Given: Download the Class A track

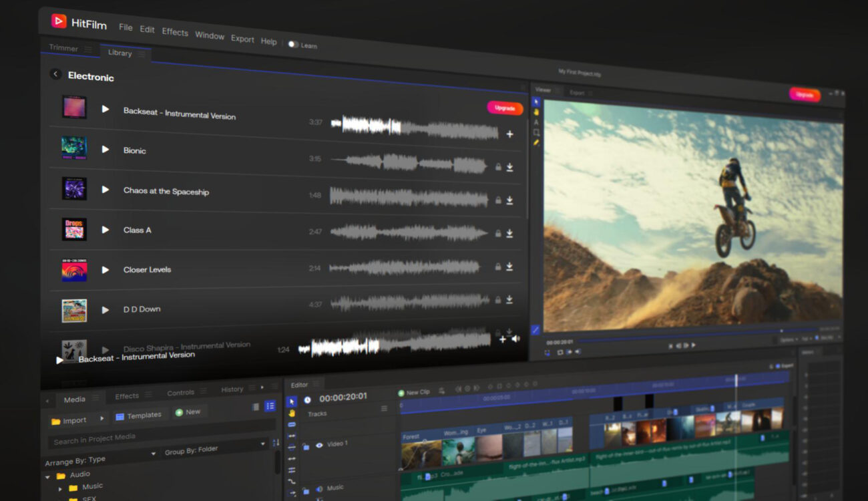Looking at the screenshot, I should tap(509, 234).
